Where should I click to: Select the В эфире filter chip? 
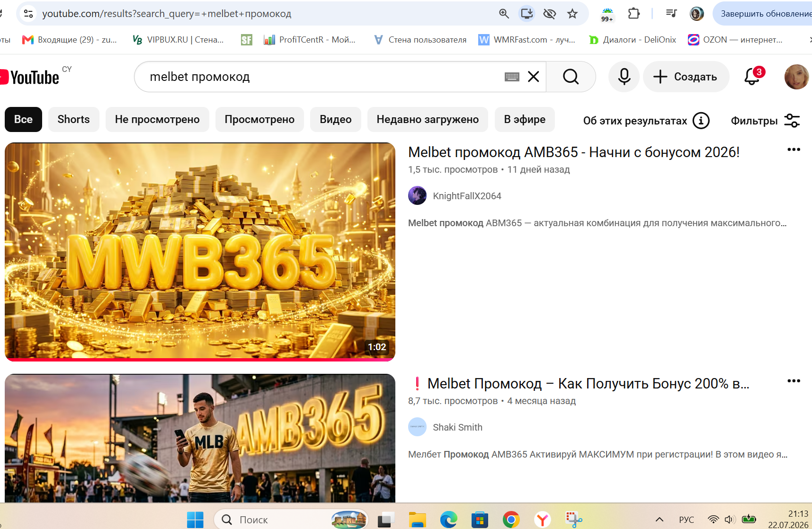pos(525,119)
